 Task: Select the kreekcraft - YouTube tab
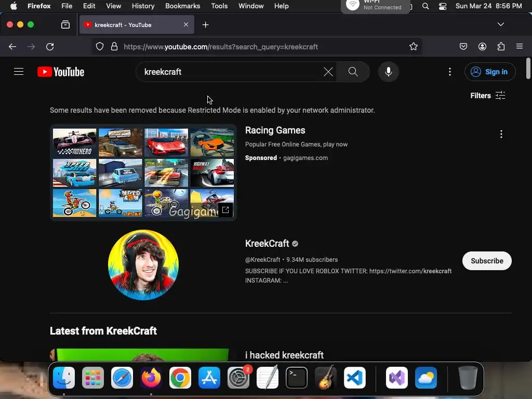point(137,24)
